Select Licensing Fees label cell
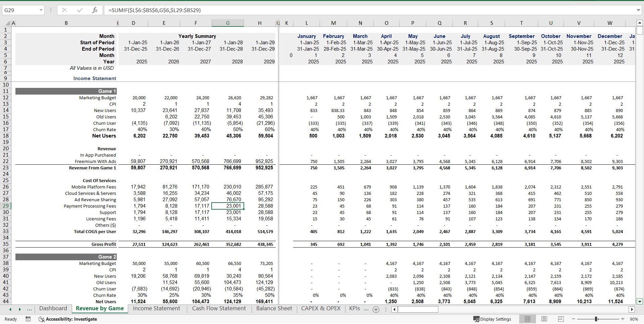The width and height of the screenshot is (644, 324). 101,219
